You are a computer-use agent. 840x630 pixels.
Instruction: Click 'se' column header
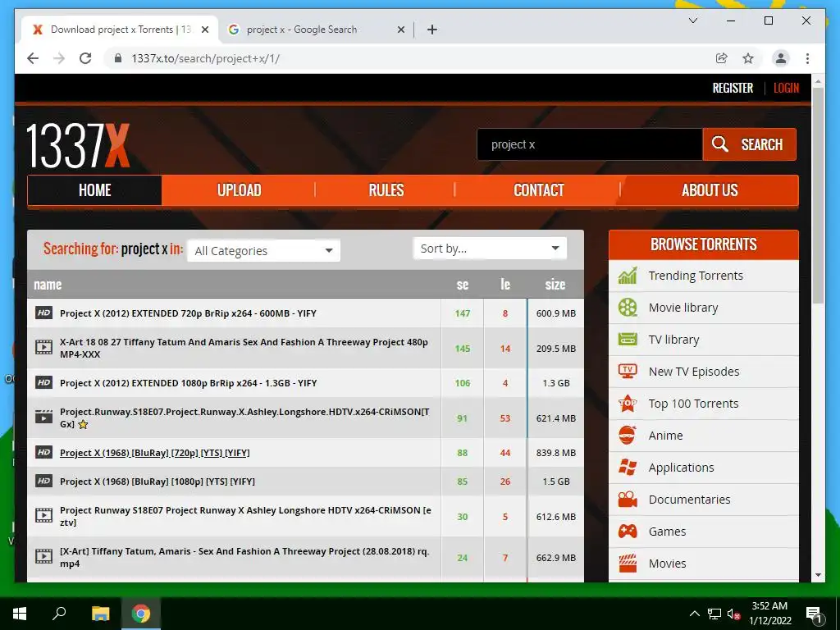[463, 285]
